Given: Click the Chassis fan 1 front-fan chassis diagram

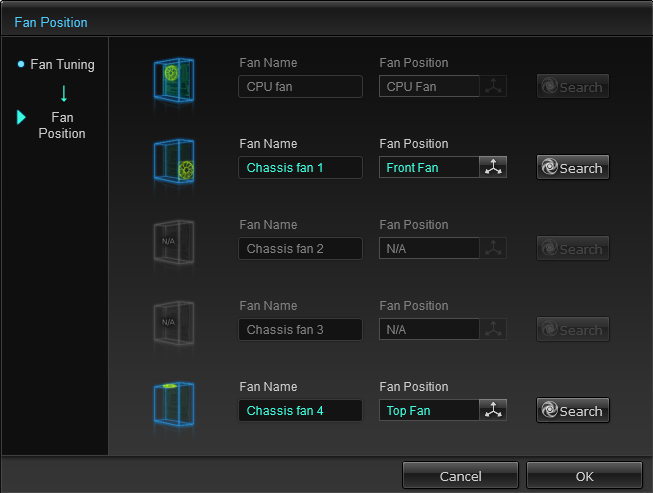Looking at the screenshot, I should (x=174, y=162).
